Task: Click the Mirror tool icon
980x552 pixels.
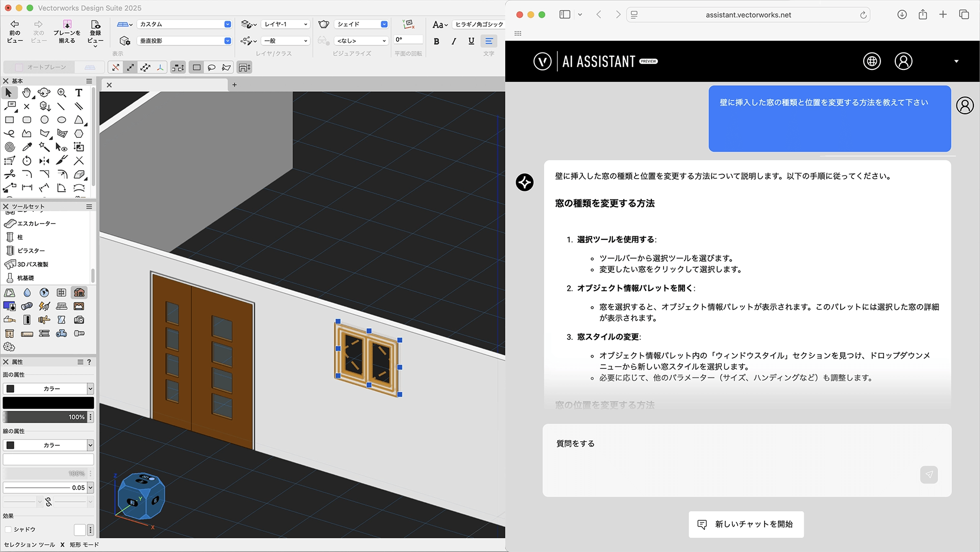Action: point(44,161)
